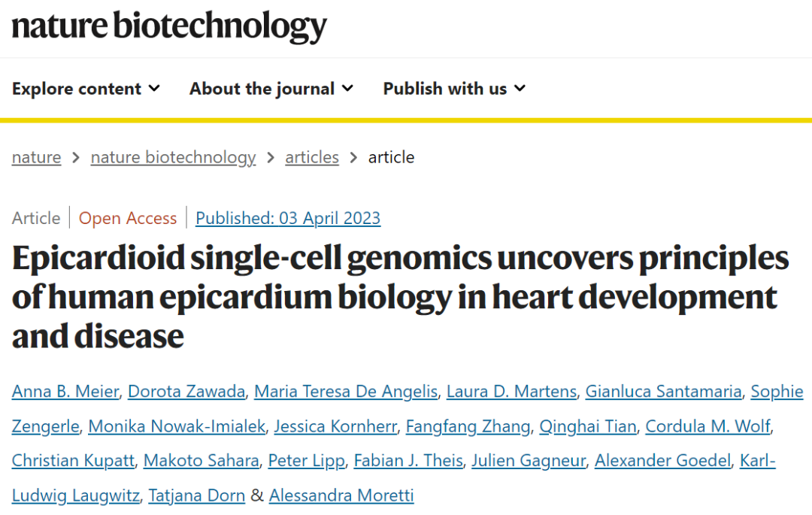Expand the Publish with us chevron
This screenshot has height=515, width=812.
tap(520, 89)
